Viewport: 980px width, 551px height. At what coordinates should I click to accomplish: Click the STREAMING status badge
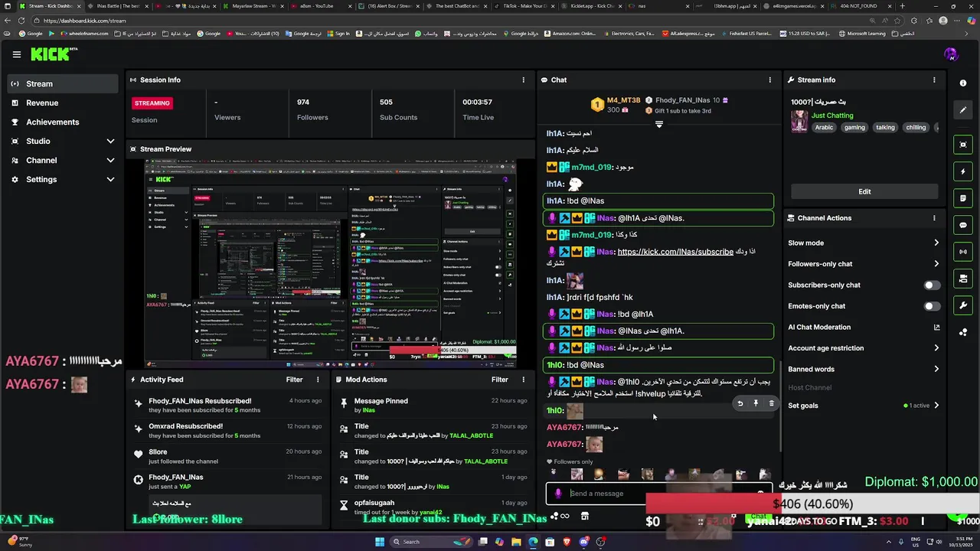pyautogui.click(x=152, y=103)
